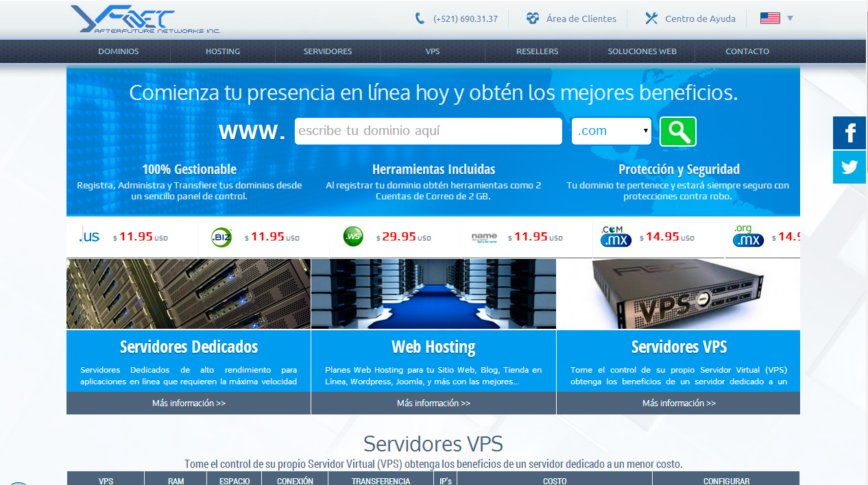
Task: Open the Twitter side icon
Action: (x=849, y=167)
